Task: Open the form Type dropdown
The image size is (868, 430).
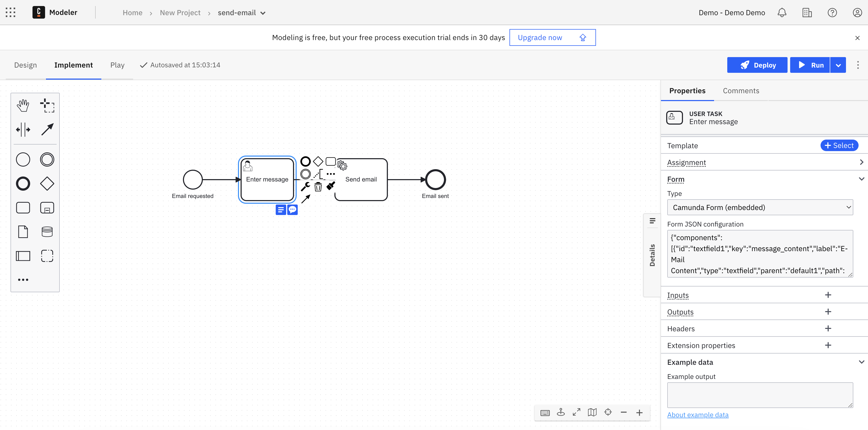Action: (760, 207)
